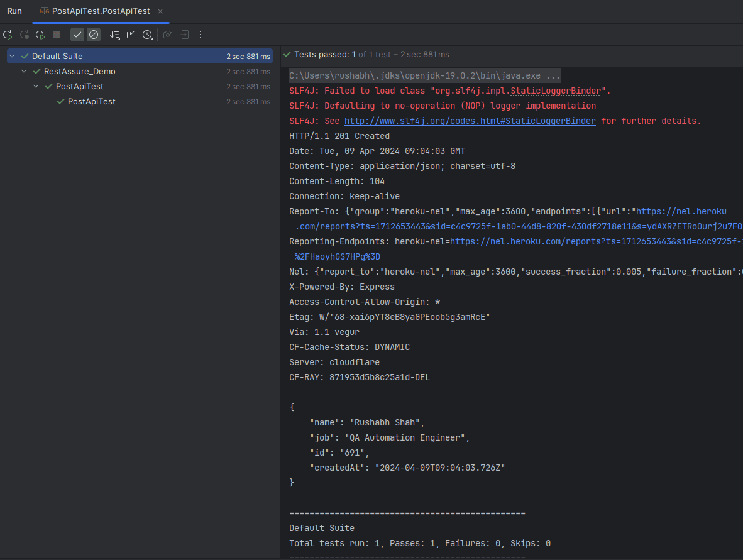Screen dimensions: 743x560
Task: Select the PostApiTest method leaf item
Action: click(91, 102)
